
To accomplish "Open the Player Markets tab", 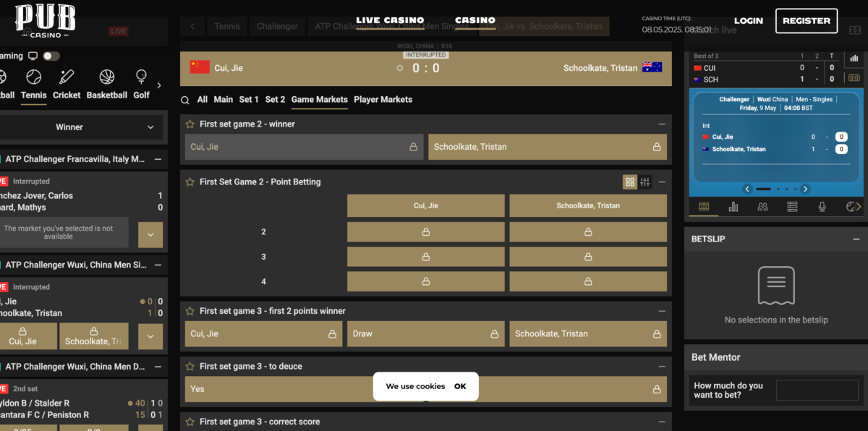I will pos(383,100).
